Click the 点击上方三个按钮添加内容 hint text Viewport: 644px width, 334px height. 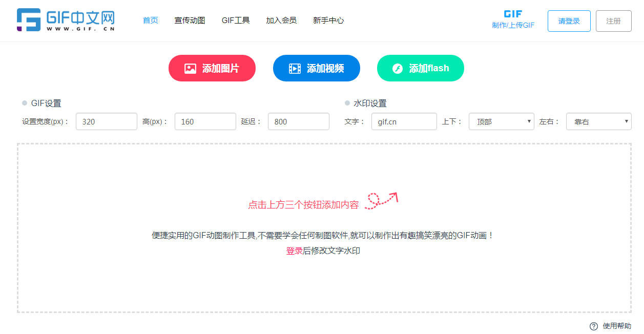pyautogui.click(x=304, y=205)
